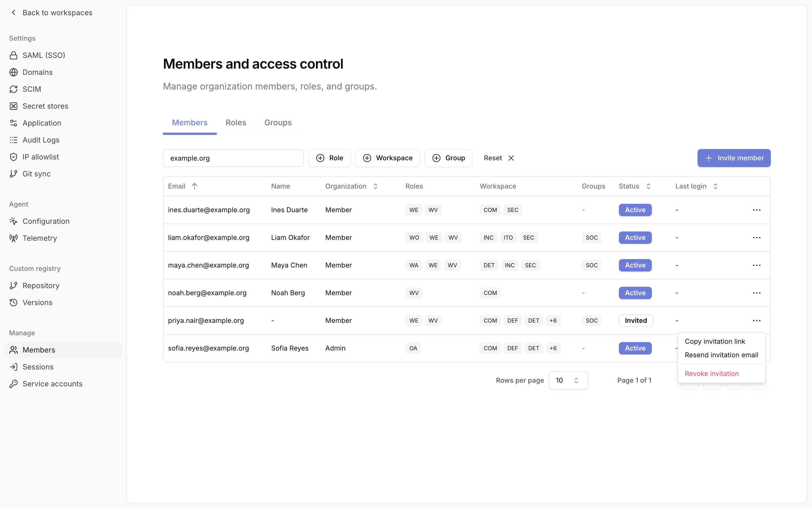Sort table by Last login column
The width and height of the screenshot is (812, 508).
point(697,186)
